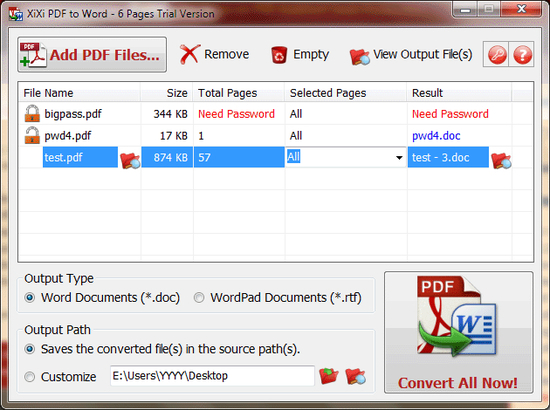Open View Output File(s)

[x=411, y=55]
